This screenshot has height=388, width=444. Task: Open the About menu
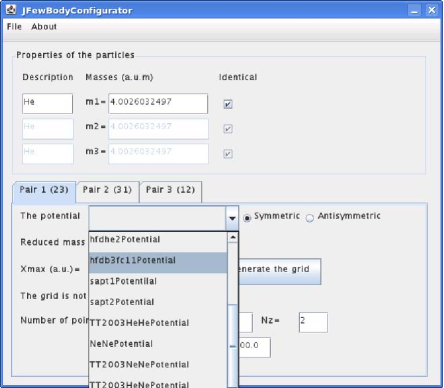click(44, 27)
